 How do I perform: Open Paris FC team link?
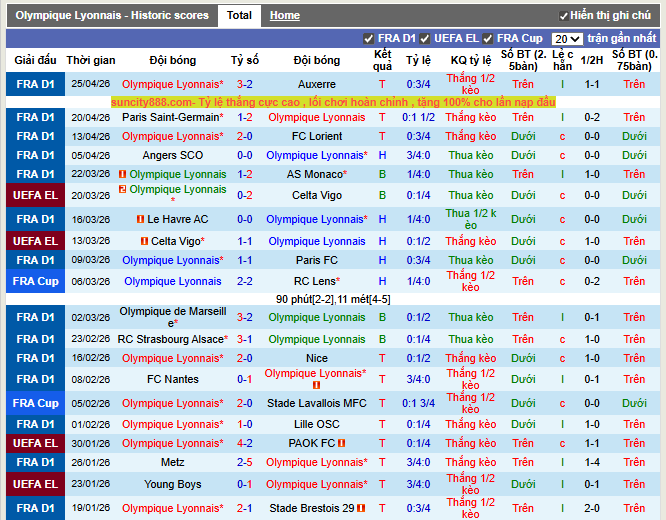click(316, 260)
